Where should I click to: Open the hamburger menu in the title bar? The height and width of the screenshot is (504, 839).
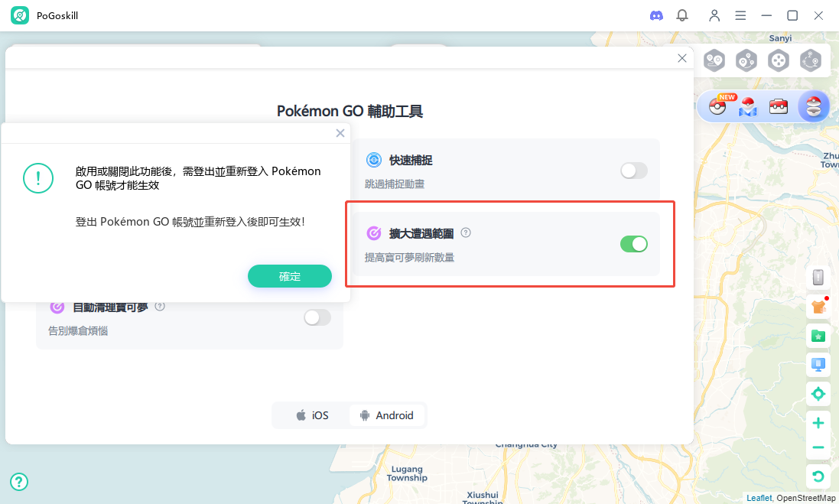click(740, 15)
